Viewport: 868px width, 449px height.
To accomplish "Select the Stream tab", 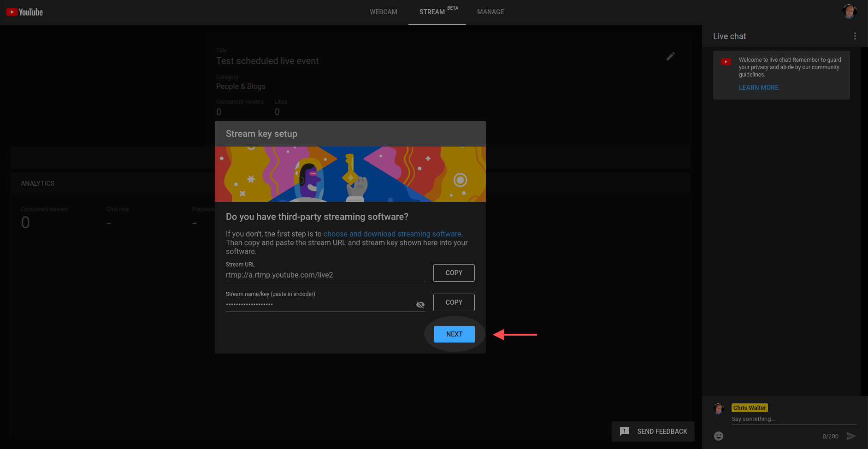I will tap(432, 12).
